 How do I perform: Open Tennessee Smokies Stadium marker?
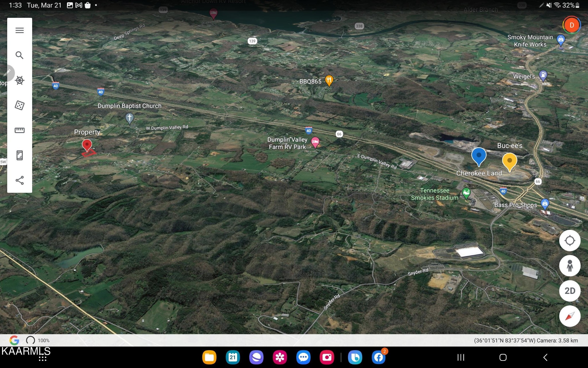[466, 193]
